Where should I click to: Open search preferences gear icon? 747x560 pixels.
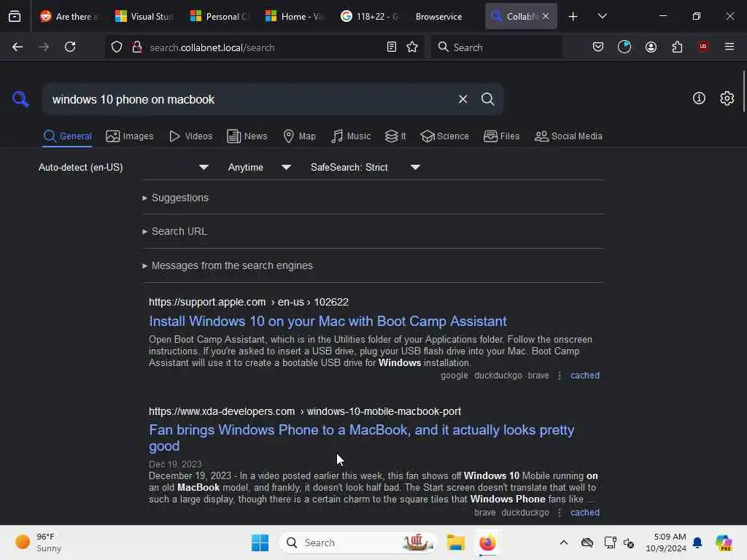click(x=727, y=98)
